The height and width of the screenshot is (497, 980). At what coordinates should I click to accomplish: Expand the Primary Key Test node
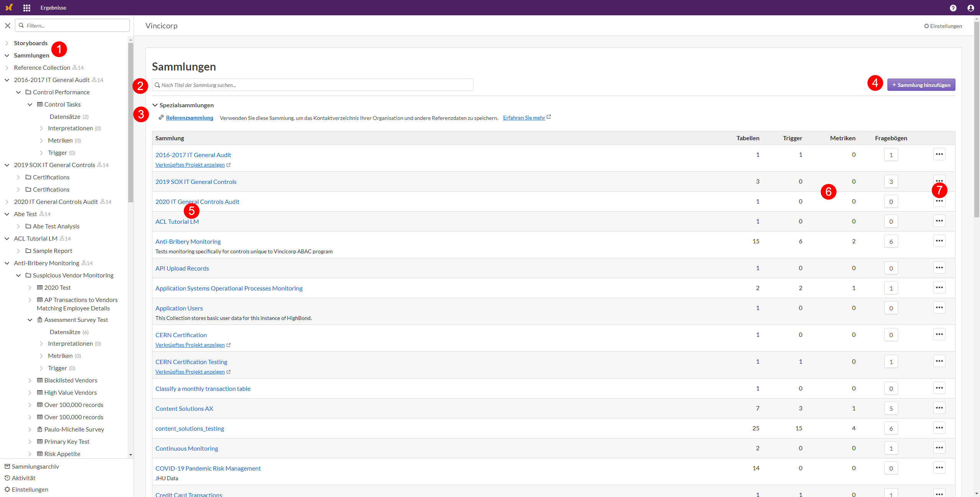[x=30, y=441]
